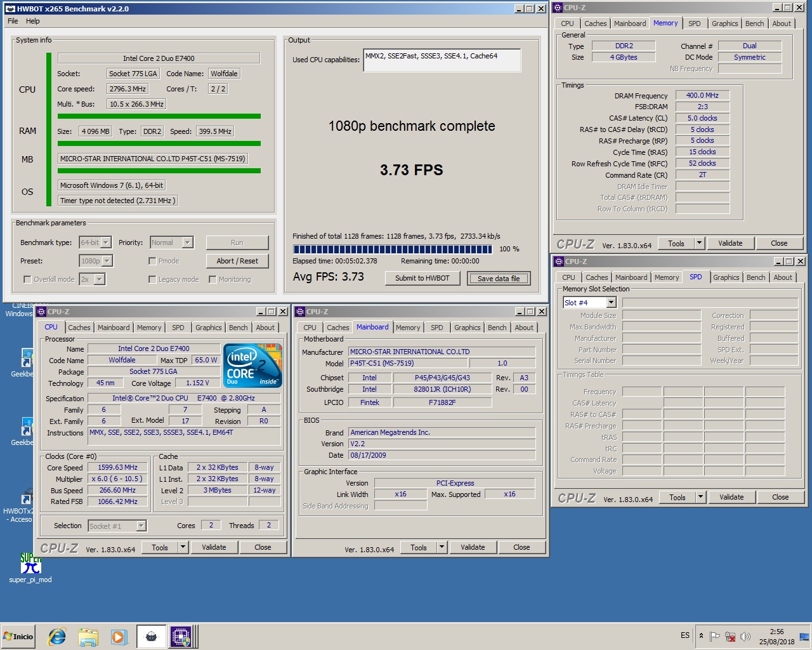Click title icon of CPU-Z Mainboard window
The width and height of the screenshot is (812, 650).
point(301,312)
